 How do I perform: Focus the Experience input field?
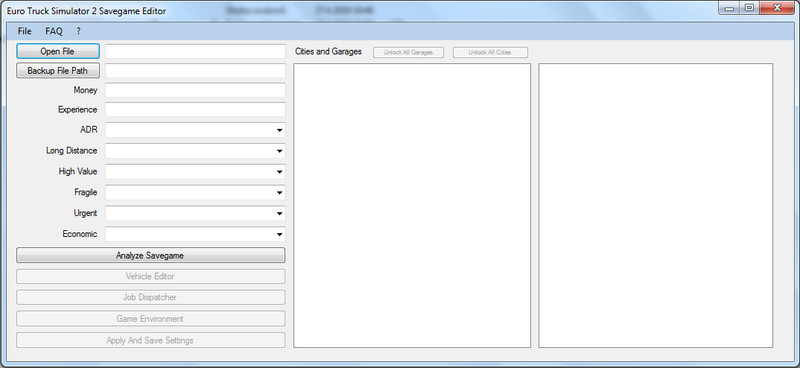tap(195, 110)
